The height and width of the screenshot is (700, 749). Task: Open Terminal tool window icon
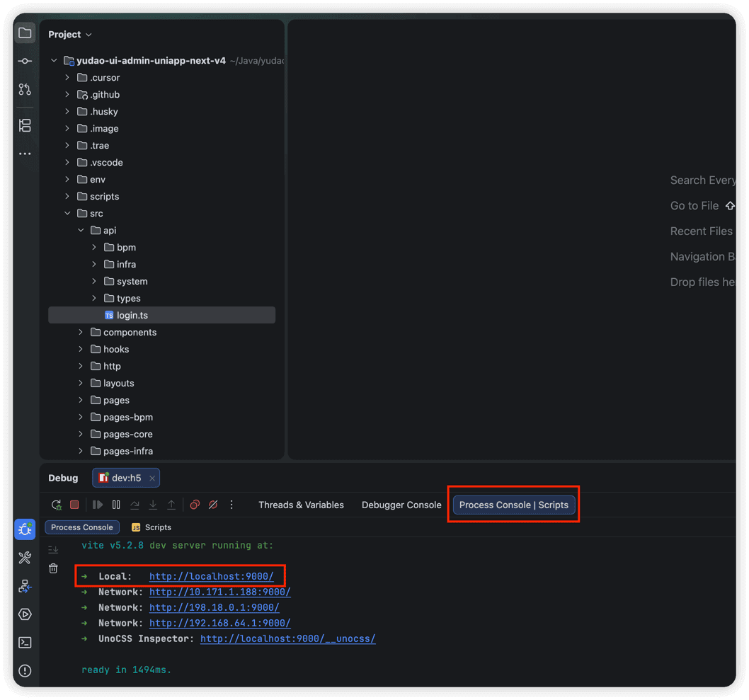click(25, 642)
